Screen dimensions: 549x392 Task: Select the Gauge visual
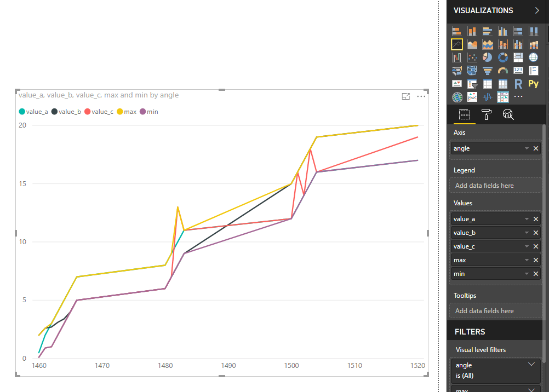click(503, 71)
